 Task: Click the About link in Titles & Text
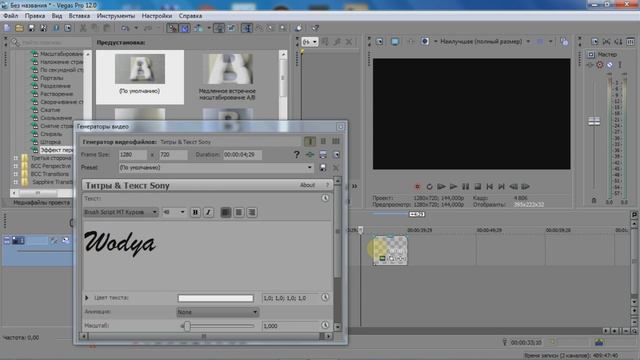(307, 185)
